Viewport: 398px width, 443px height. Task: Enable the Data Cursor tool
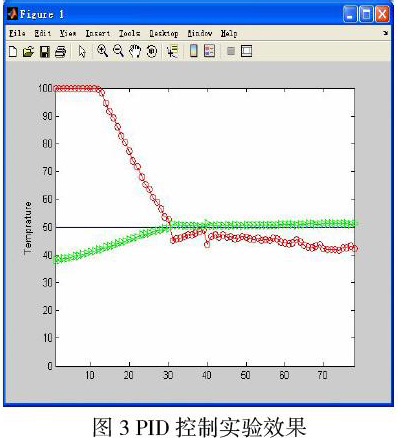(x=173, y=51)
